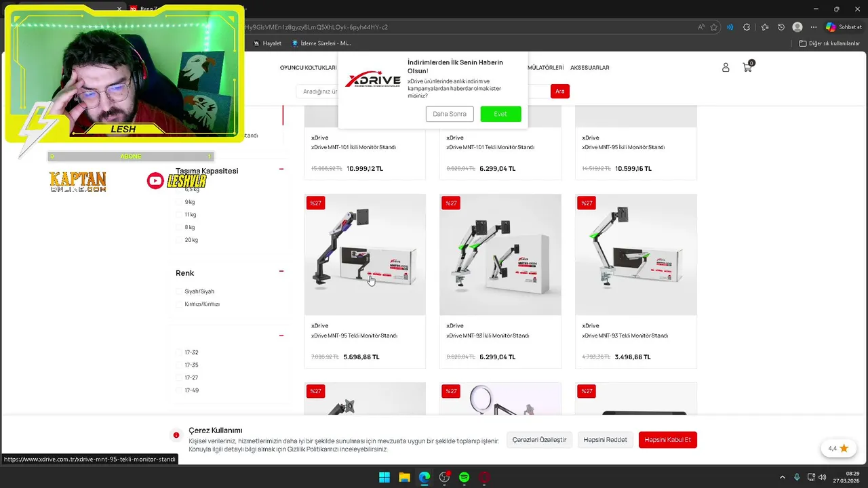Open xDrive MNT-93 Tekli Monitör Standı title link
Image resolution: width=868 pixels, height=488 pixels.
point(625,335)
